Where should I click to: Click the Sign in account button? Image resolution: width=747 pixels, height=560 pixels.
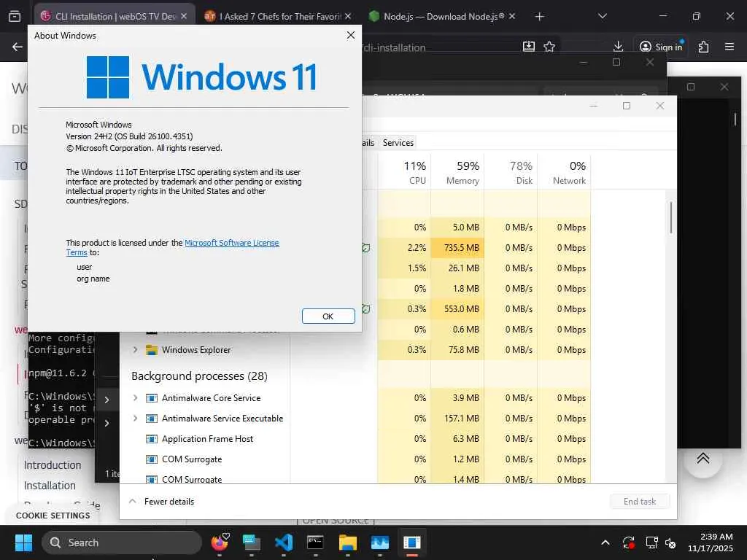(661, 47)
